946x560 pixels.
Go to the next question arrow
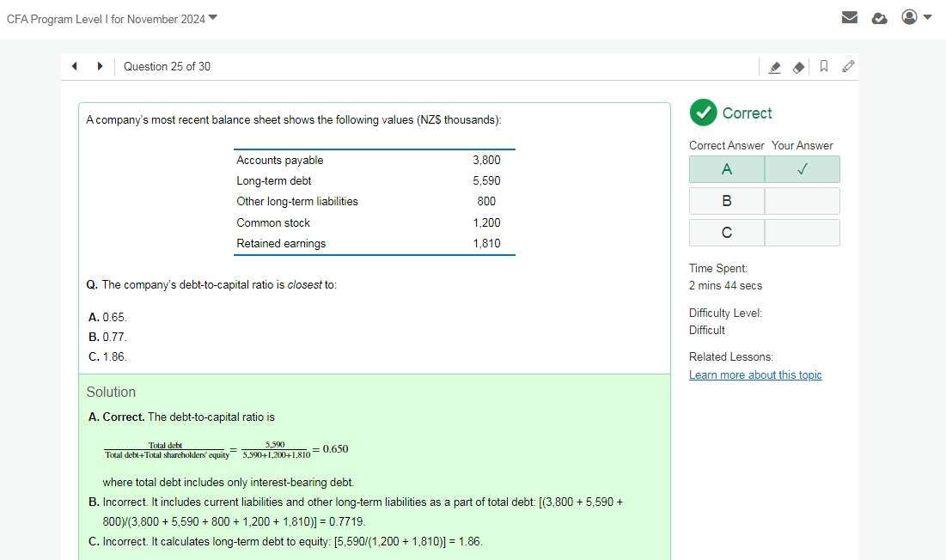tap(100, 66)
